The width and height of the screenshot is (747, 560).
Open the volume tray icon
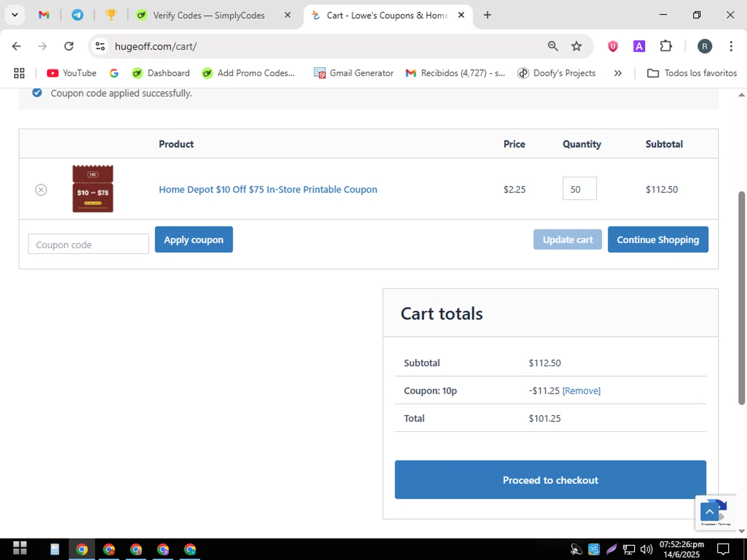(646, 549)
